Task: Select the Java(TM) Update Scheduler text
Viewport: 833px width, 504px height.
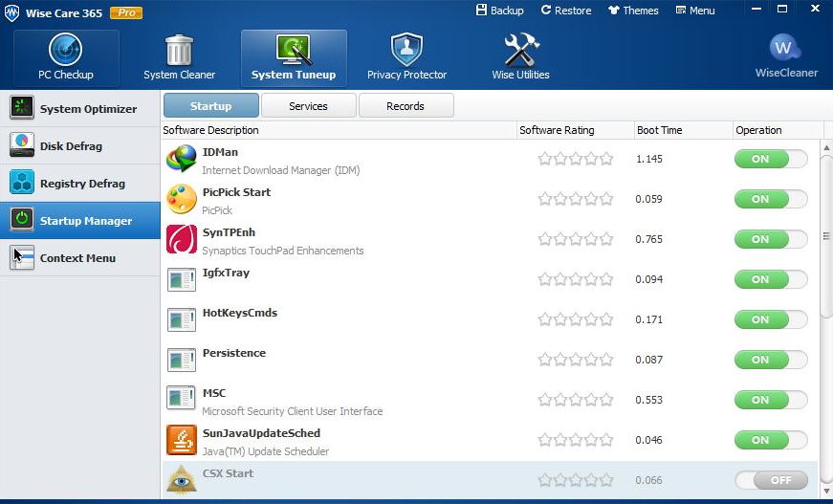Action: tap(266, 451)
